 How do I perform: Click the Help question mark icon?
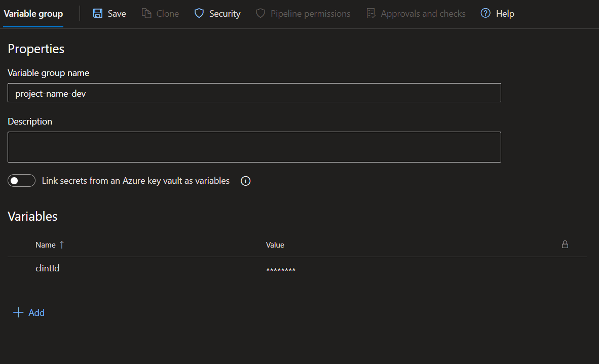click(485, 14)
